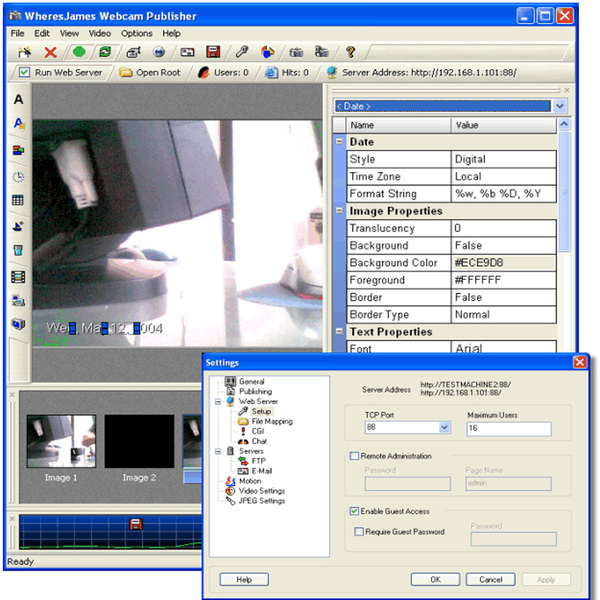Viewport: 600px width, 600px height.
Task: Open the Options menu
Action: coord(137,33)
